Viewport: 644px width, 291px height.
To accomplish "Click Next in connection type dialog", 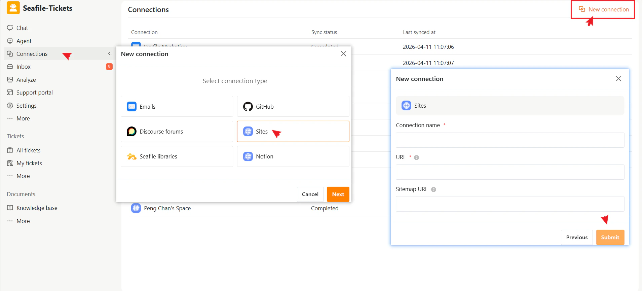I will (338, 194).
